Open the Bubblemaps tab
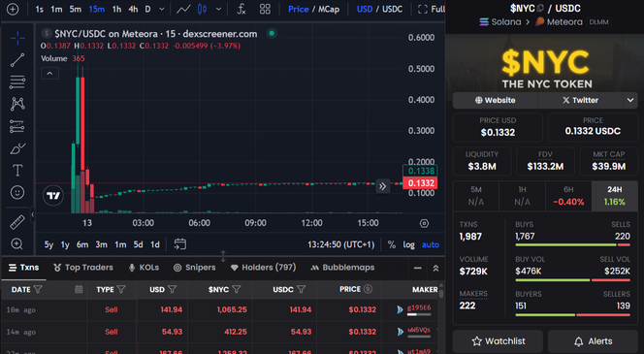Viewport: 644px width, 354px height. (342, 268)
